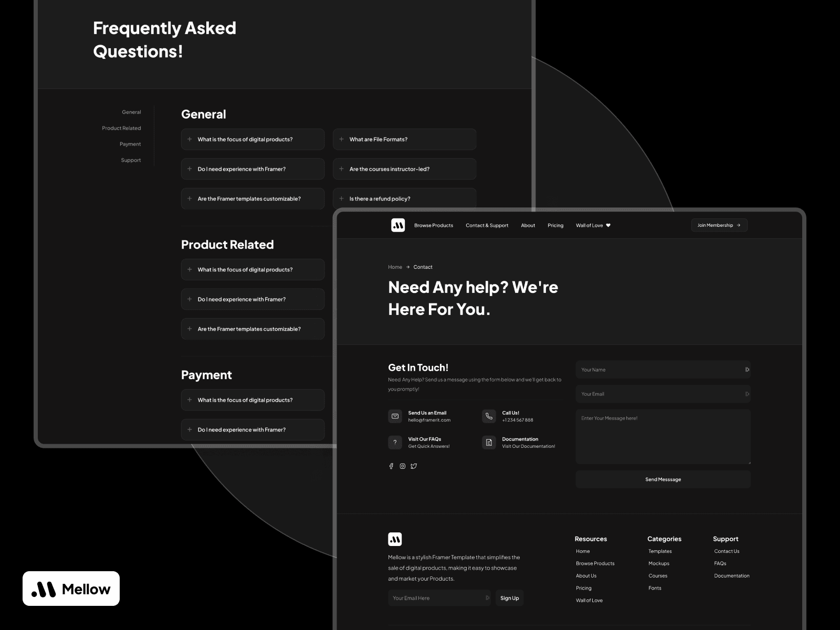Click the envelope icon for Send Us an Email
Screen dimensions: 840x630
tap(395, 416)
